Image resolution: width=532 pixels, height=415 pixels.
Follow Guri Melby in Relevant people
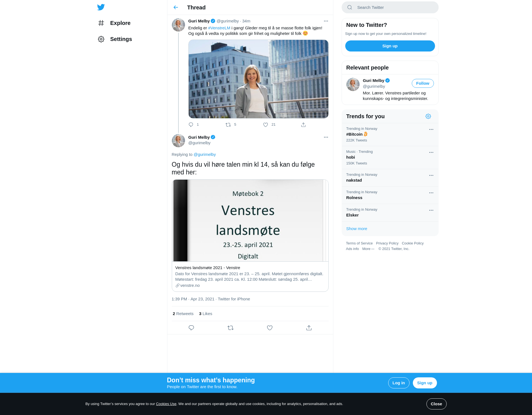423,83
